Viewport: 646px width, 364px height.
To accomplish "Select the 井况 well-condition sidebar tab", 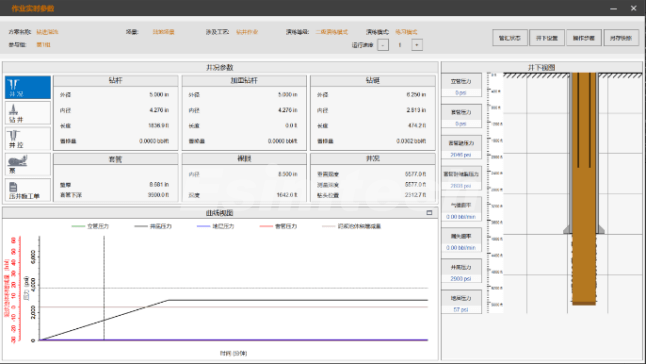I will pyautogui.click(x=28, y=87).
